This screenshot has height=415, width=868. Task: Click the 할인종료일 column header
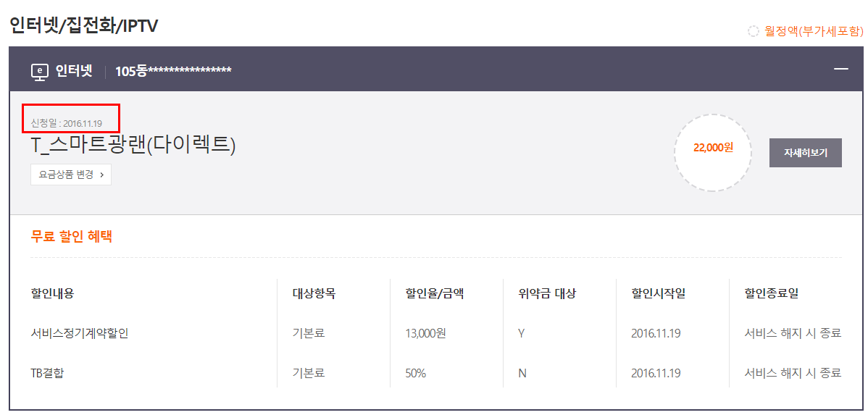(x=771, y=293)
